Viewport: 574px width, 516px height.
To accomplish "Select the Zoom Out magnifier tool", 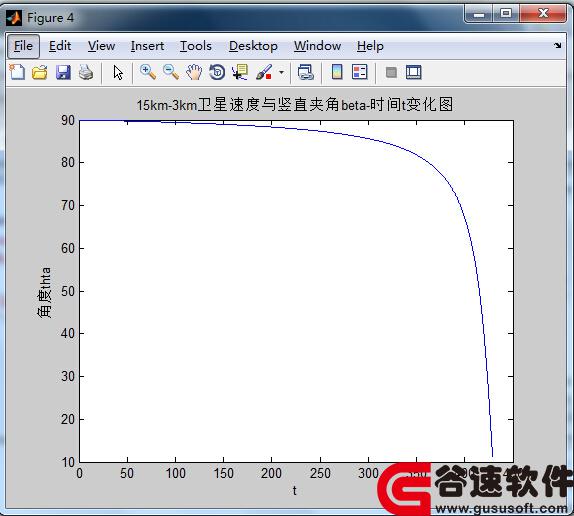I will point(171,72).
